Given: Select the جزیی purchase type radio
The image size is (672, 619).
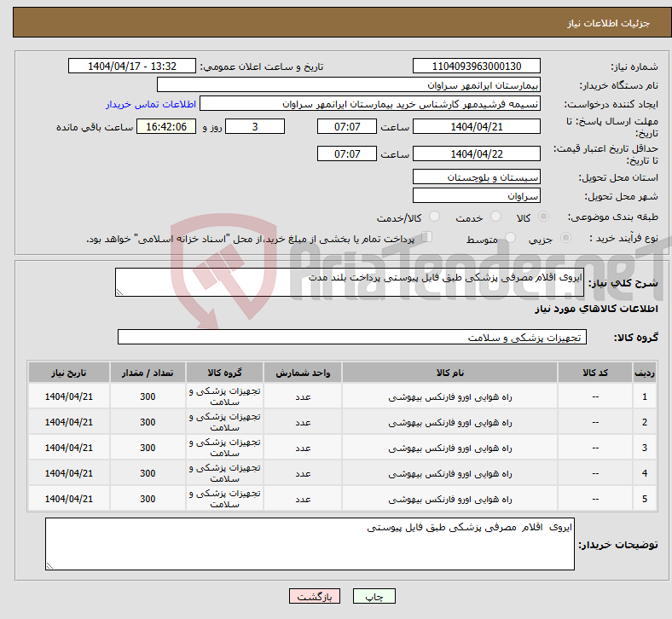Looking at the screenshot, I should coord(565,237).
